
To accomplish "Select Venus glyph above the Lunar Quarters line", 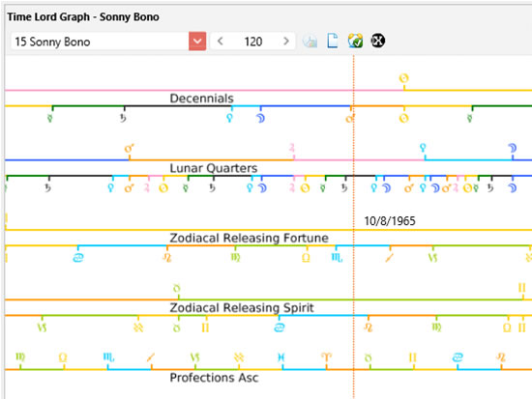I will [423, 148].
